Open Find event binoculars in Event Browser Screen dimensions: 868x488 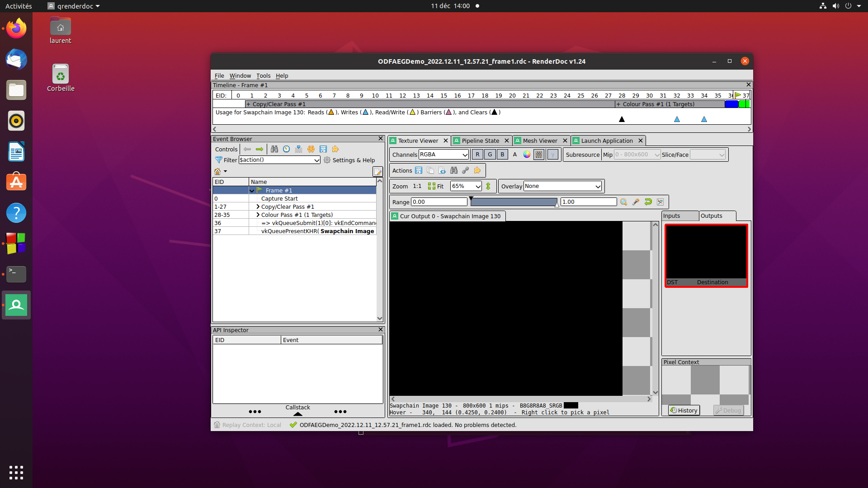click(x=274, y=149)
